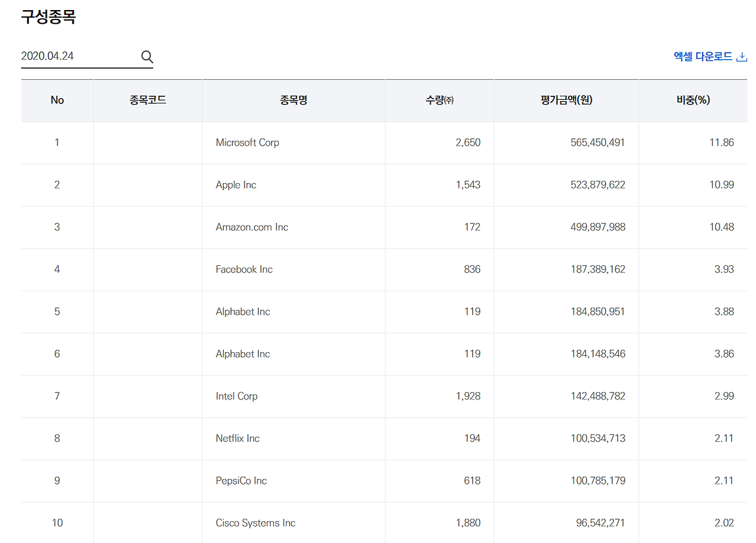This screenshot has width=756, height=543.
Task: Select the Intel Corp stock name
Action: pyautogui.click(x=237, y=396)
